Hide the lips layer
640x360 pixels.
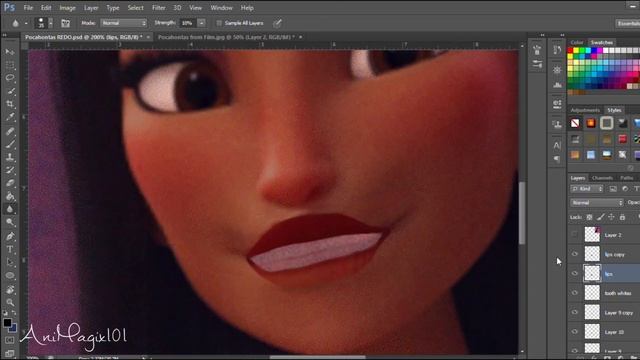[575, 273]
